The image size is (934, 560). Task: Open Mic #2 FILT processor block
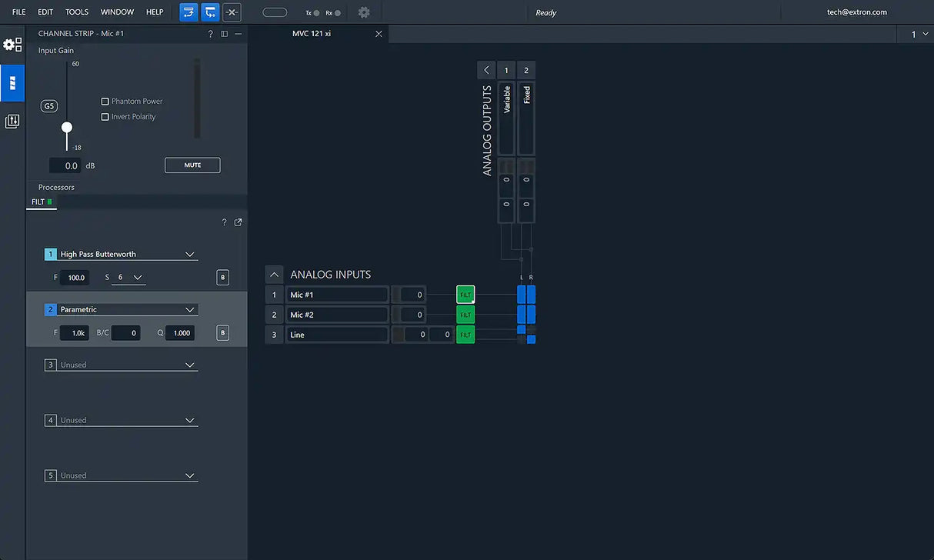point(465,315)
